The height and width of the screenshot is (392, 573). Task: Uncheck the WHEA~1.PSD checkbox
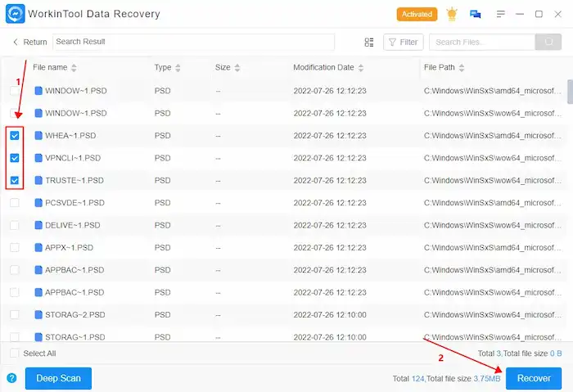14,135
